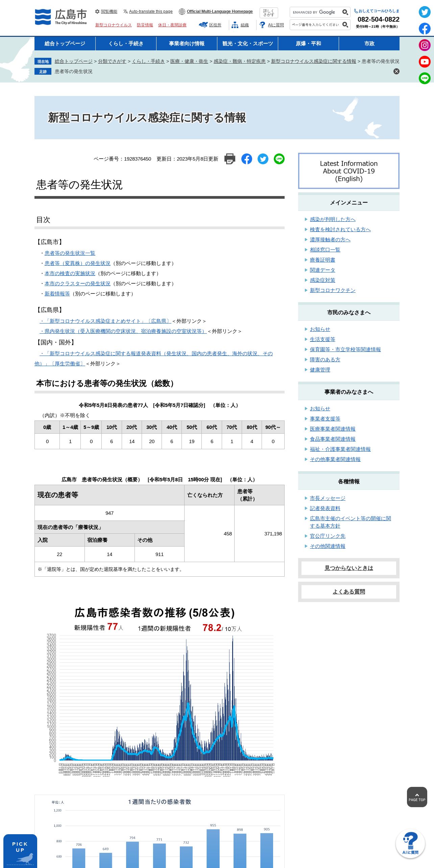Open Latest Information About COVID-19 (English)
The image size is (434, 868).
click(349, 171)
